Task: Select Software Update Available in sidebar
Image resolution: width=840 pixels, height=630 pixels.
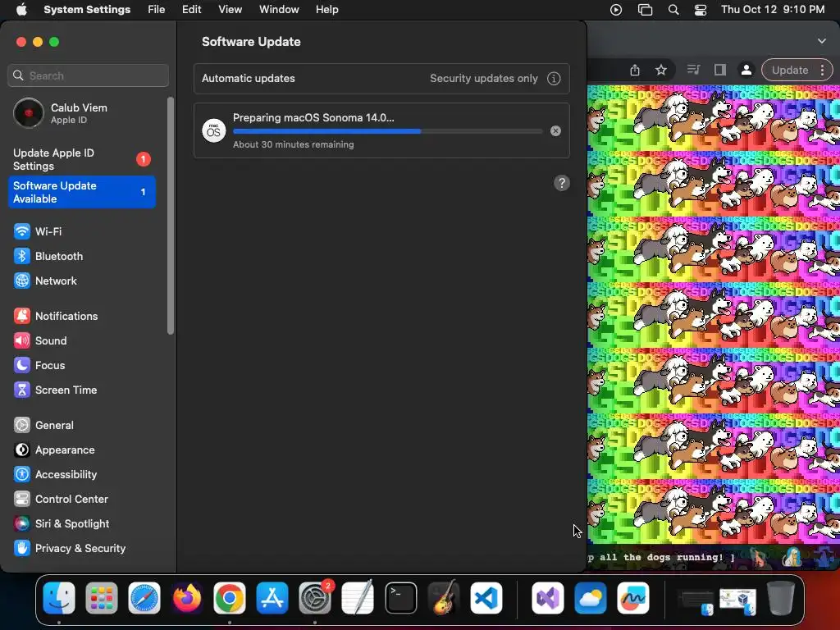Action: point(83,192)
